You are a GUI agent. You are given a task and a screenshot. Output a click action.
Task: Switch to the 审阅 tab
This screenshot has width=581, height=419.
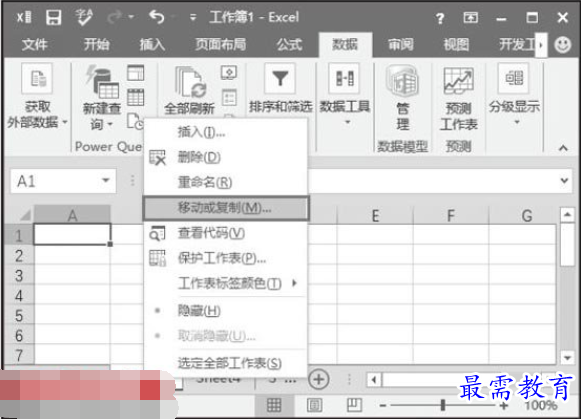coord(401,45)
